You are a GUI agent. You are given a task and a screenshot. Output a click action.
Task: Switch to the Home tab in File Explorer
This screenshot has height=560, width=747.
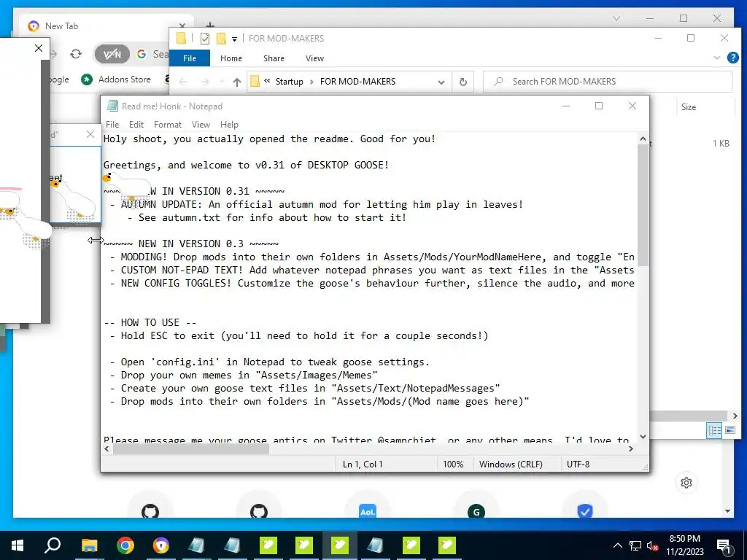tap(231, 58)
